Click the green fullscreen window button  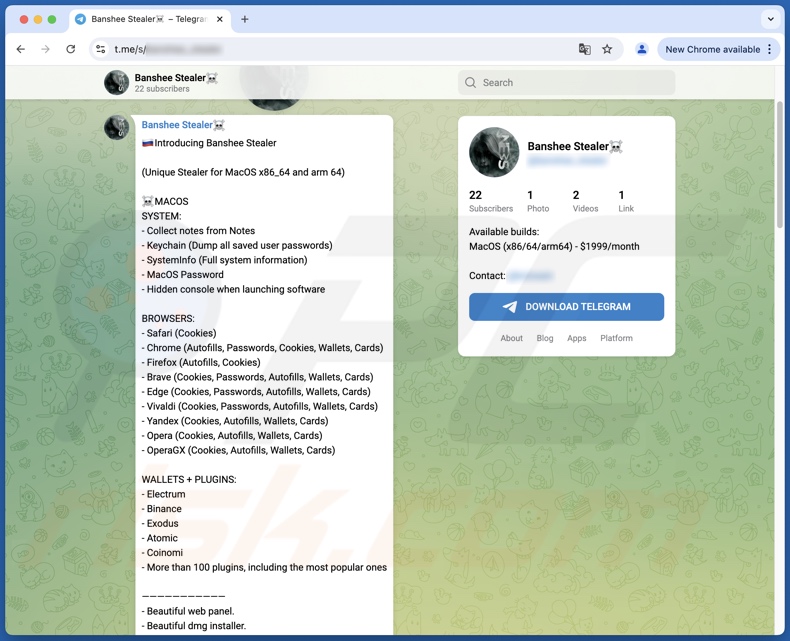coord(51,19)
